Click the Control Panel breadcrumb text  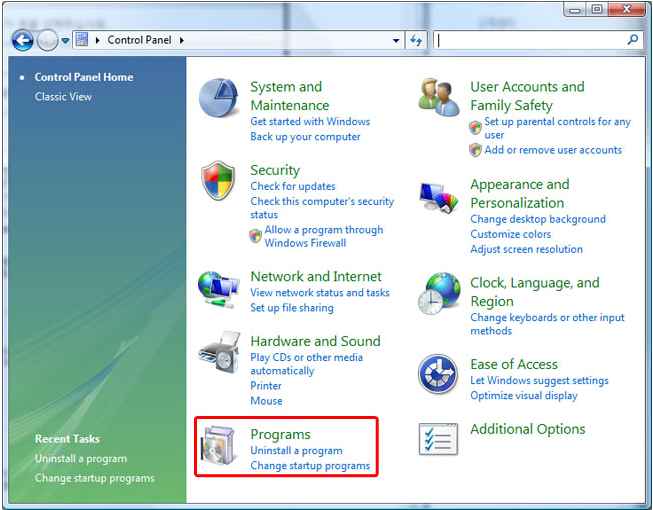tap(139, 40)
